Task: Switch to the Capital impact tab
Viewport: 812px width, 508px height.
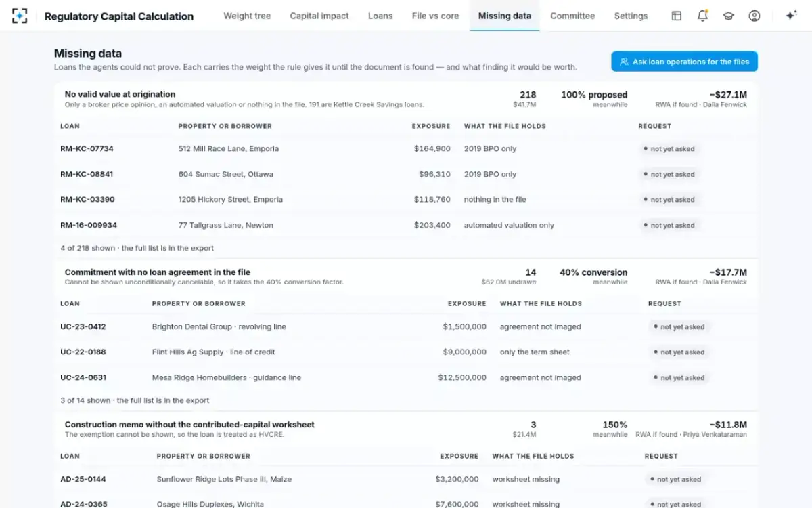Action: [319, 16]
